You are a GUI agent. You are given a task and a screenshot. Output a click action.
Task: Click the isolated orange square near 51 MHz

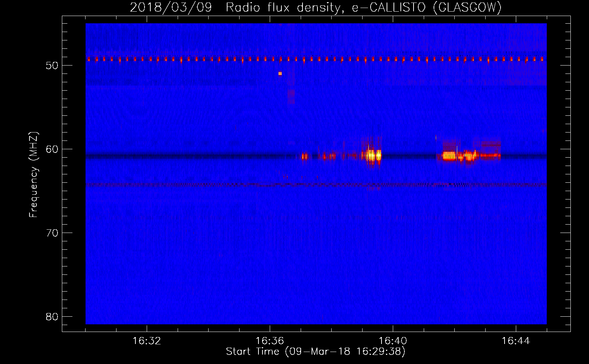tap(280, 74)
